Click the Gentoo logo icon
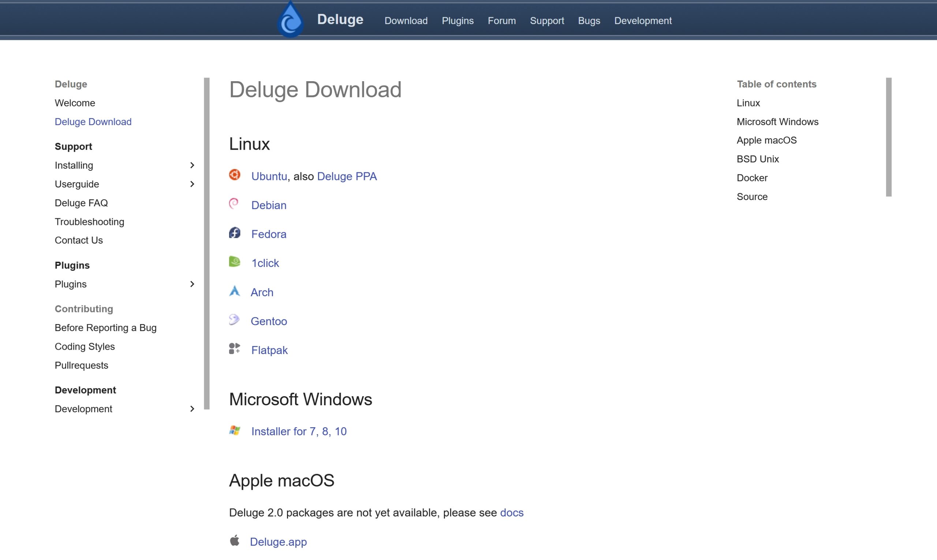This screenshot has width=937, height=560. (x=234, y=320)
